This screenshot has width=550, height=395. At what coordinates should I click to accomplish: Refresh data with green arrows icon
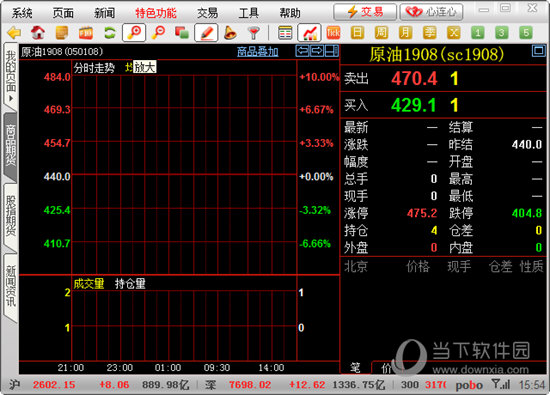point(110,33)
